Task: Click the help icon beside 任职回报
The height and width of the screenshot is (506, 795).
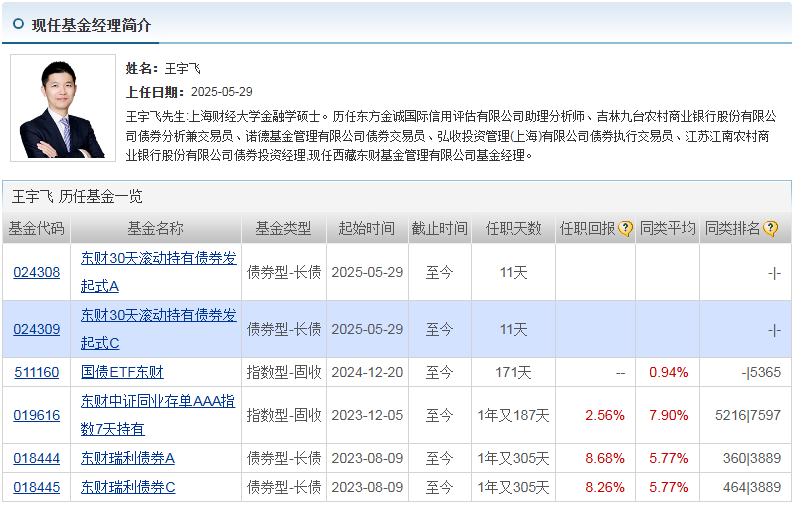Action: tap(625, 229)
